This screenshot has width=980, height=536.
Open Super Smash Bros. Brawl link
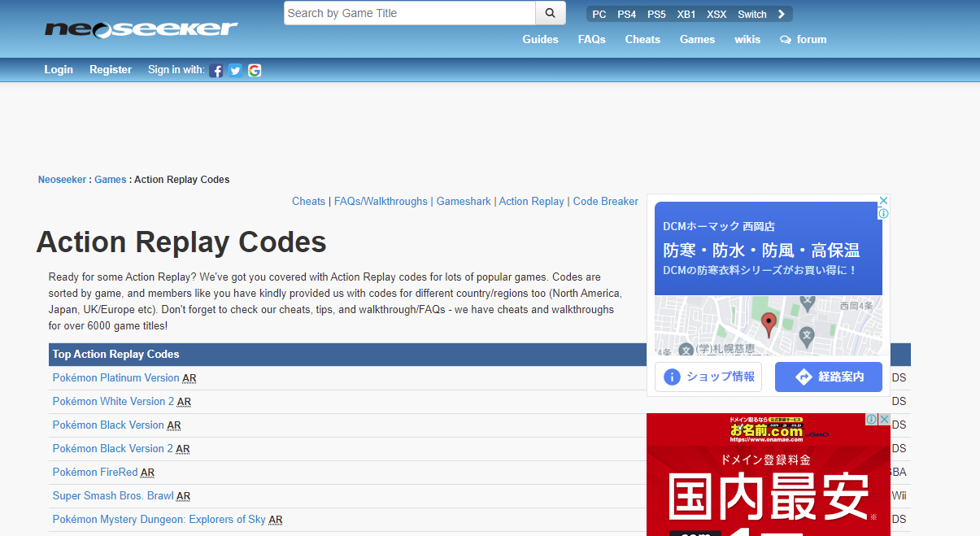pyautogui.click(x=113, y=496)
